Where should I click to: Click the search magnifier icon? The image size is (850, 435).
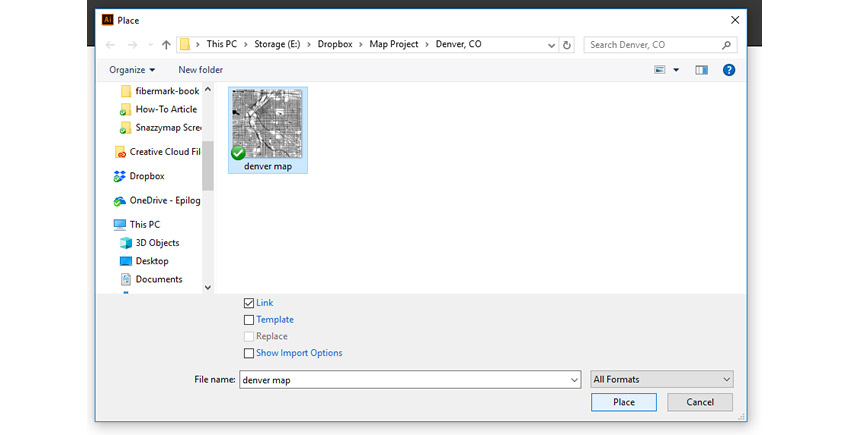point(726,45)
